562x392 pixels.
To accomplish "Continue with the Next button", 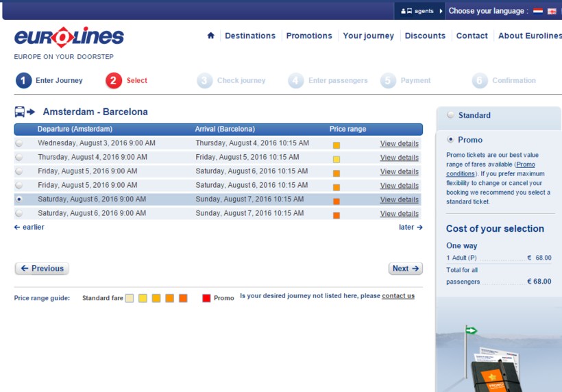I will pos(405,269).
